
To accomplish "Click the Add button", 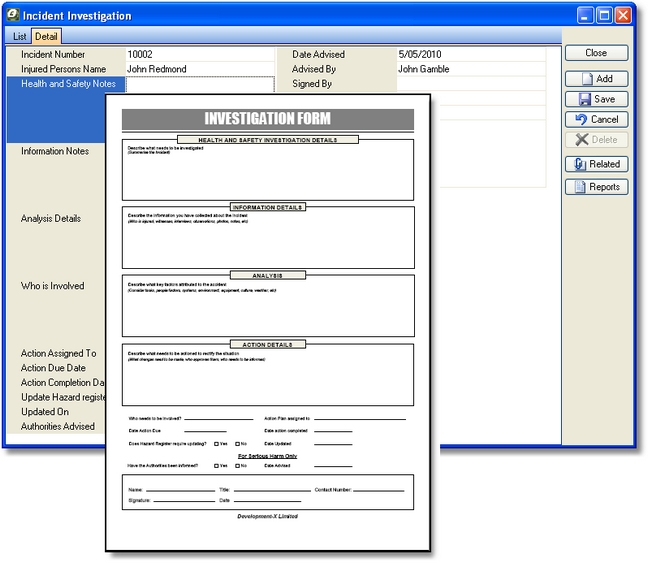I will click(x=596, y=79).
